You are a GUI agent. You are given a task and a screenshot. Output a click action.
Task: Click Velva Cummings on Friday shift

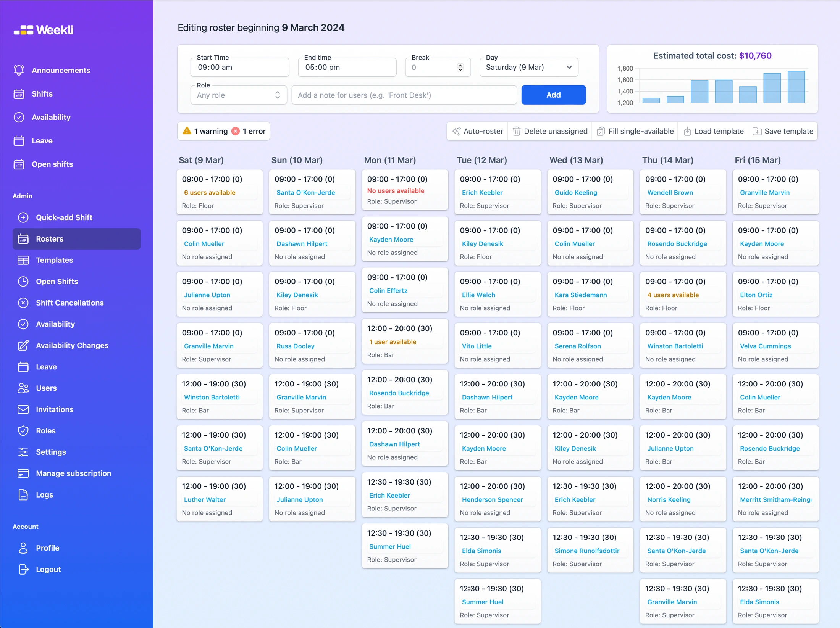pos(766,346)
